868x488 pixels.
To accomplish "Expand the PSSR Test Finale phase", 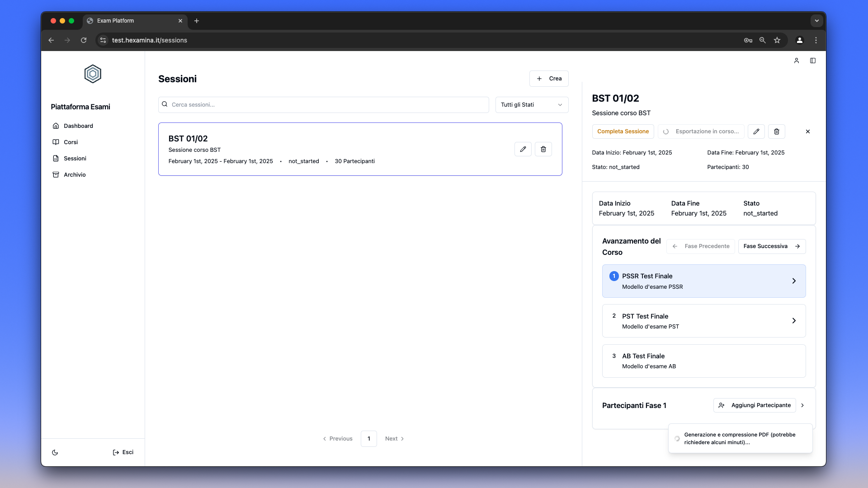I will tap(794, 281).
